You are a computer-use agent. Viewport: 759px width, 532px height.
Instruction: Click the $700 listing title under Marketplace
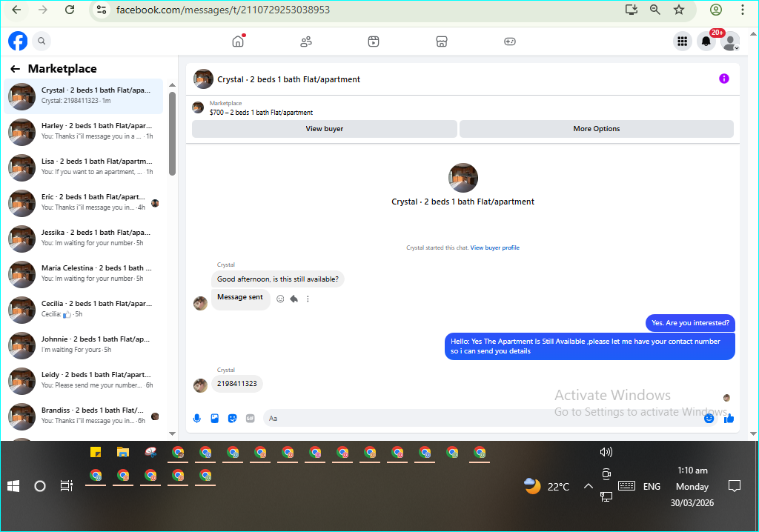[261, 113]
